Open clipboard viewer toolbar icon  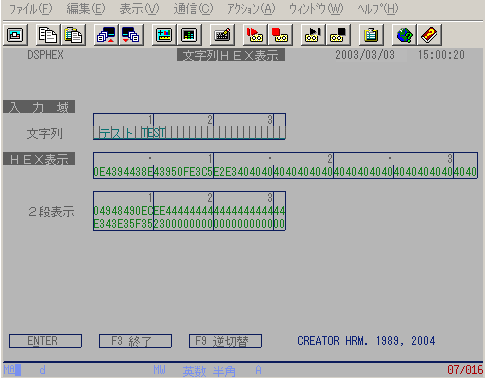(371, 35)
